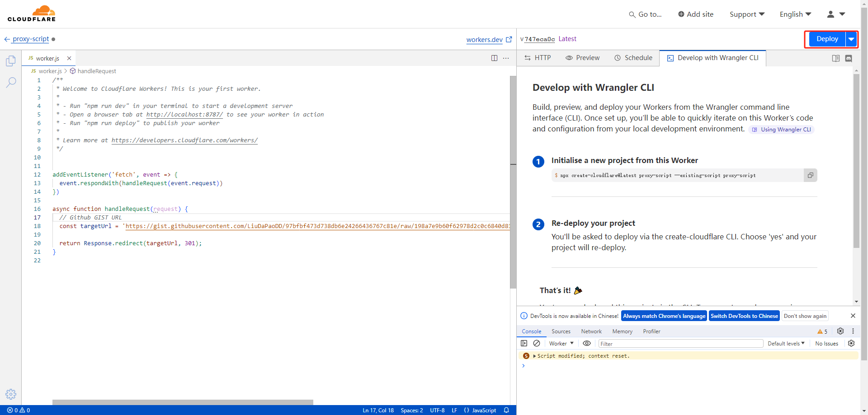This screenshot has height=415, width=868.
Task: Click Spaces: 2 indentation setting
Action: click(412, 410)
